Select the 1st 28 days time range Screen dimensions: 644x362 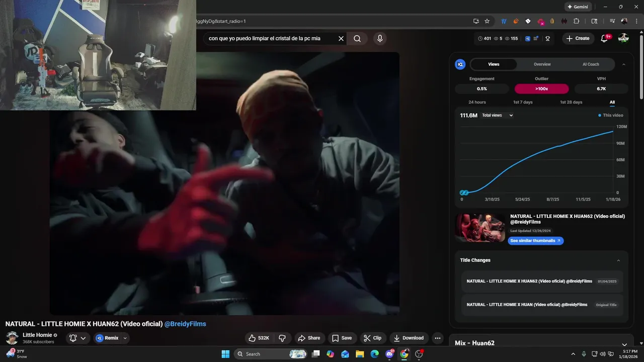(571, 102)
